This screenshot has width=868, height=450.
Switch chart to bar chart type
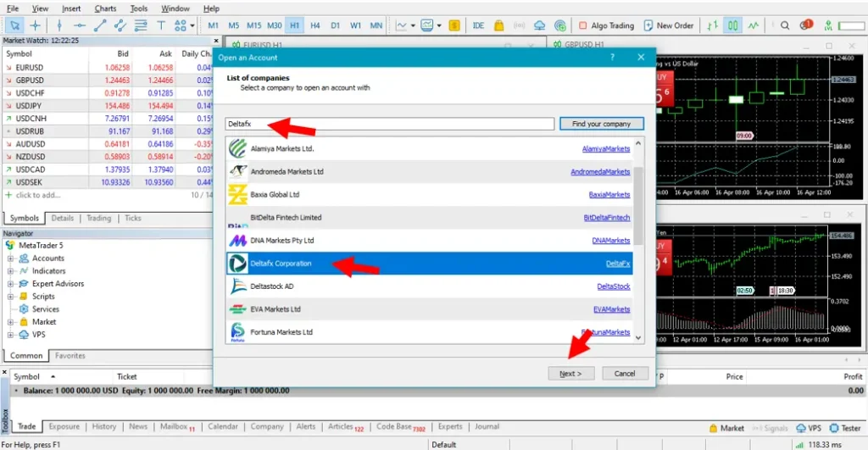coord(712,25)
